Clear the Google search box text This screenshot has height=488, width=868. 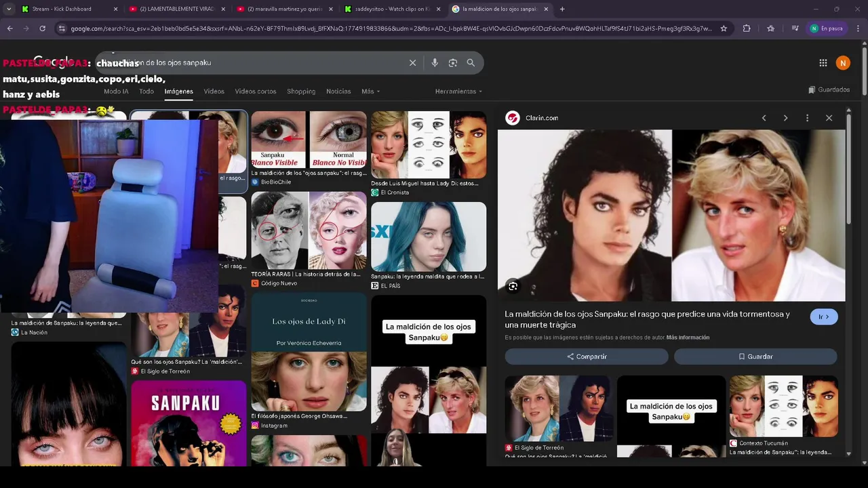coord(412,62)
